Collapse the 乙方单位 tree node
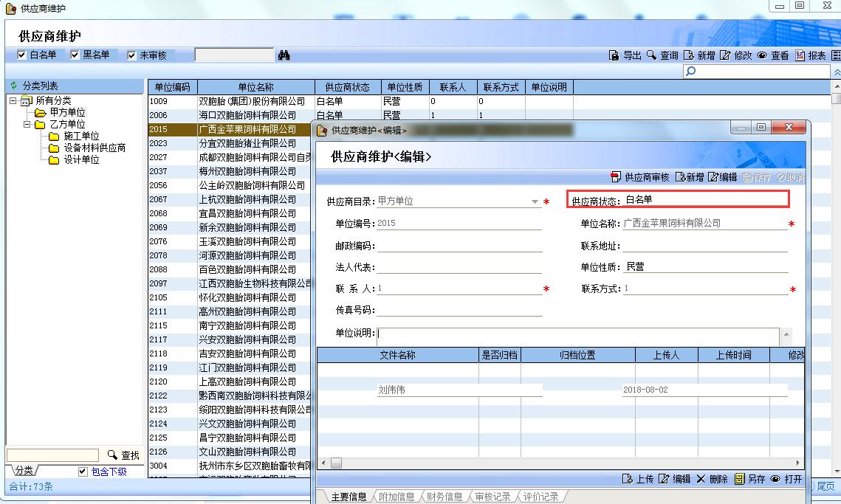The width and height of the screenshot is (841, 504). pyautogui.click(x=27, y=125)
